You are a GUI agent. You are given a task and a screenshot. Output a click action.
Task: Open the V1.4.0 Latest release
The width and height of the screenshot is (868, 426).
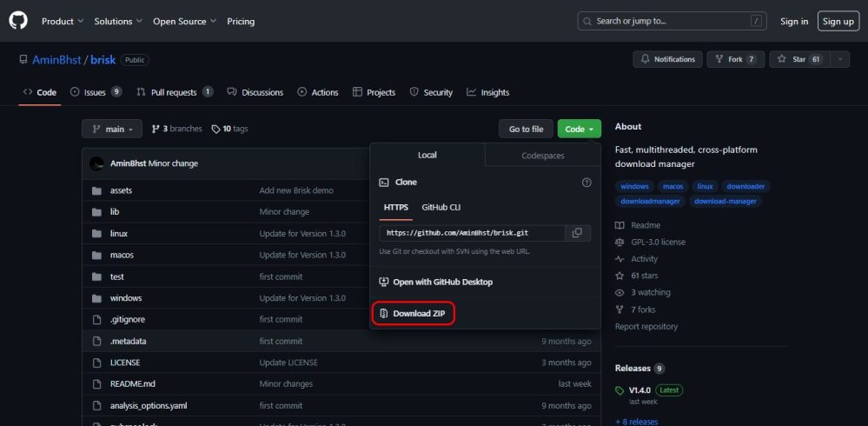649,390
